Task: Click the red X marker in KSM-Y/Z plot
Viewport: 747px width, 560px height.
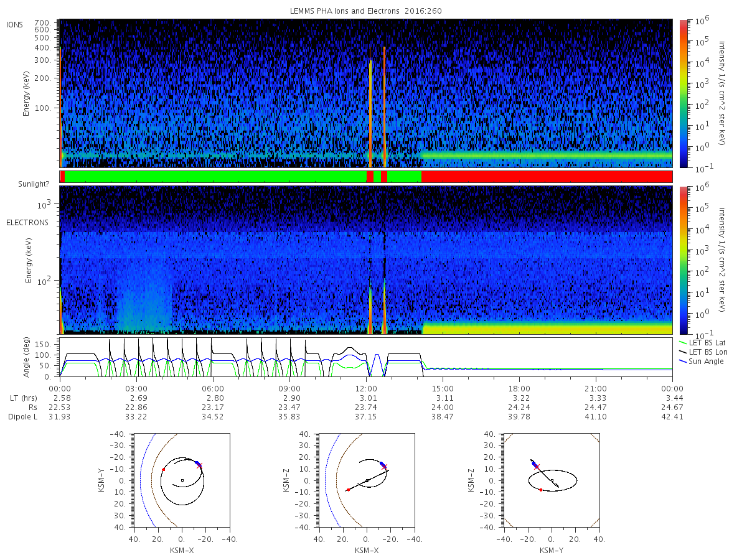Action: 537,466
